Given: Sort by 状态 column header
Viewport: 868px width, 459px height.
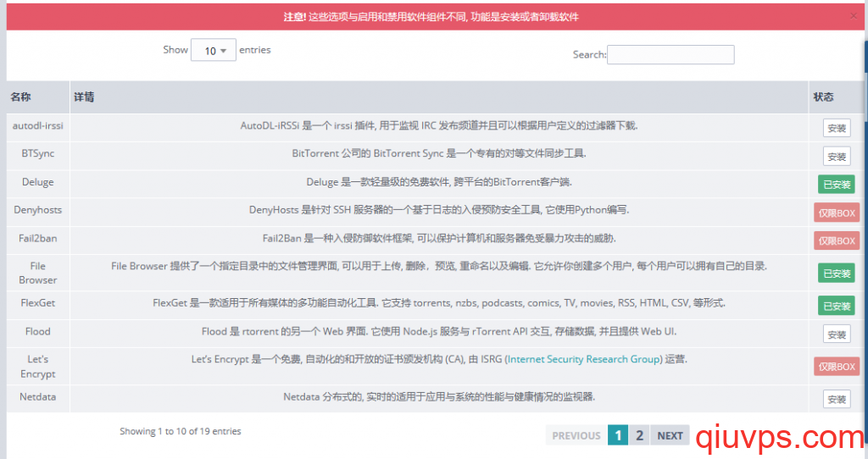Looking at the screenshot, I should [x=835, y=97].
